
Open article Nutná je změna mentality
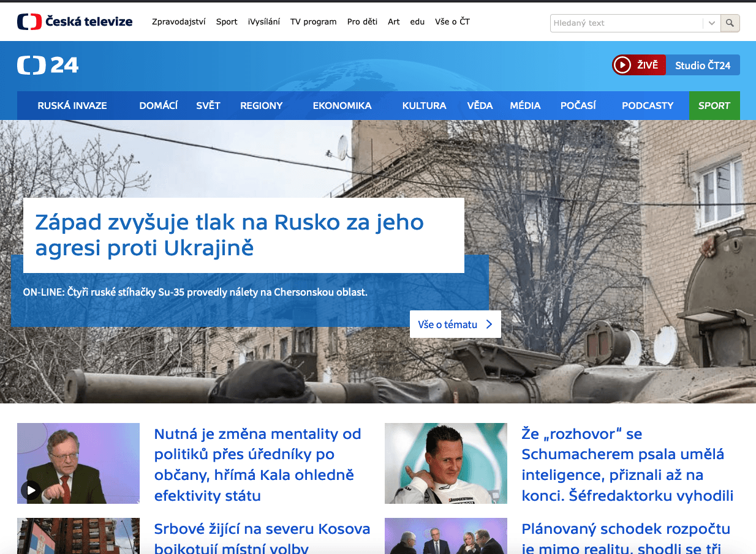point(258,465)
